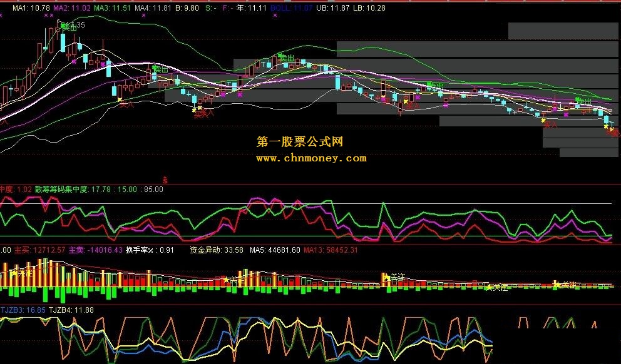The image size is (621, 364).
Task: Click the 主买: 12712.57 readout
Action: [x=39, y=250]
